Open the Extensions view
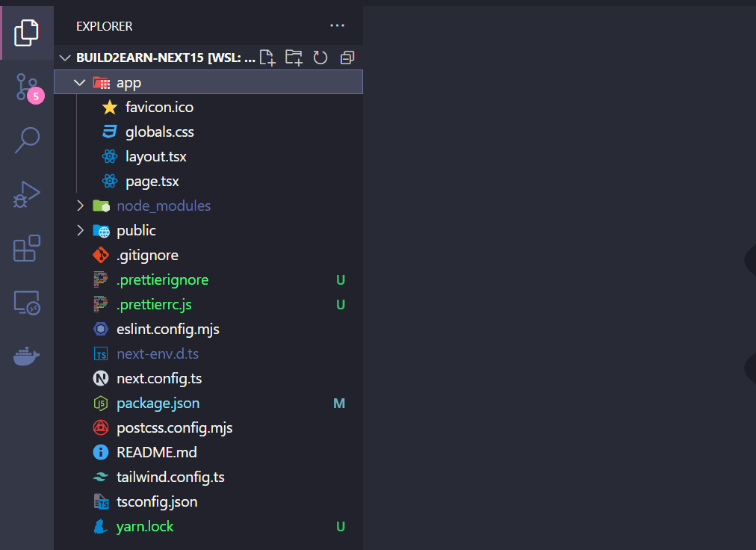Viewport: 756px width, 550px height. point(26,248)
